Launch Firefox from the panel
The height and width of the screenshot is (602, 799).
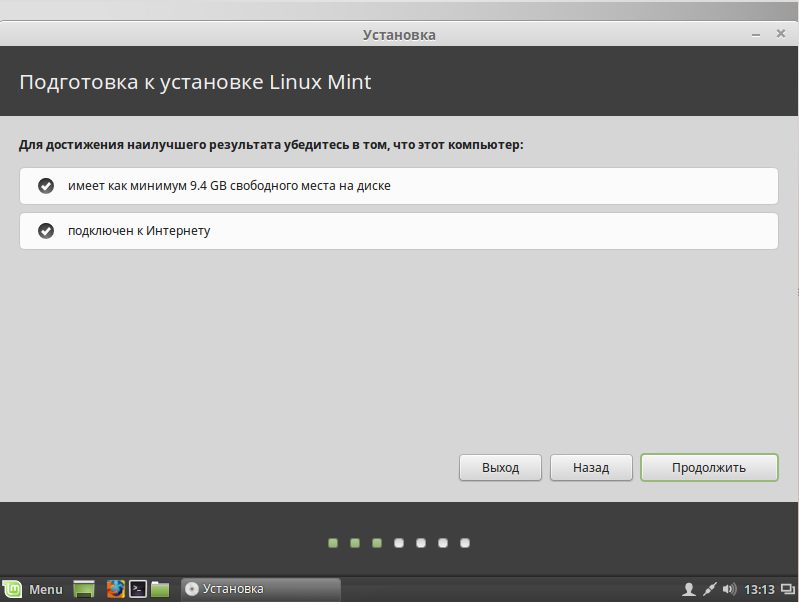115,589
